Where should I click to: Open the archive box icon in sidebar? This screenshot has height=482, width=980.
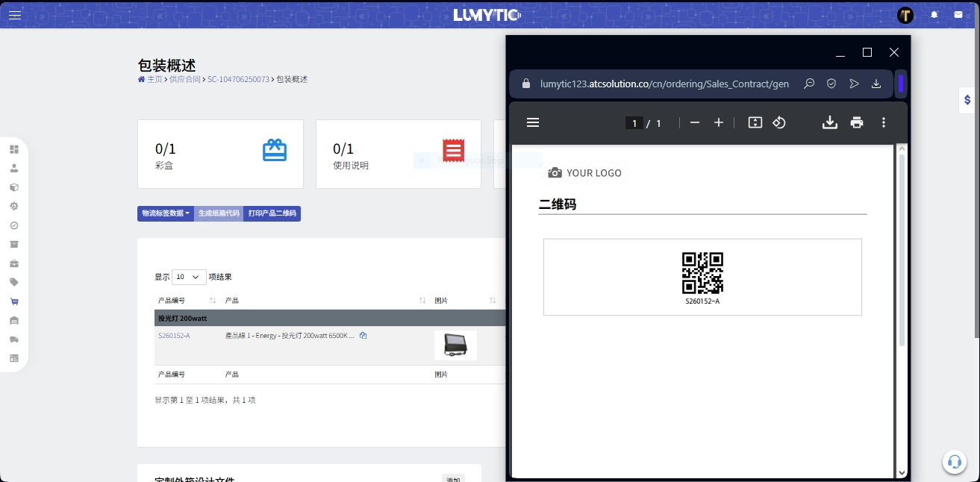tap(14, 244)
